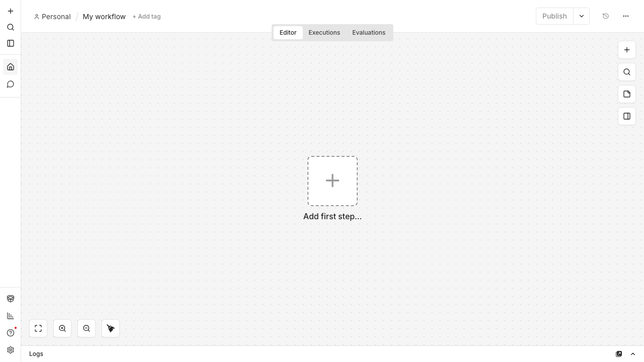Open settings gear icon
Viewport: 644px width, 362px height.
(11, 350)
